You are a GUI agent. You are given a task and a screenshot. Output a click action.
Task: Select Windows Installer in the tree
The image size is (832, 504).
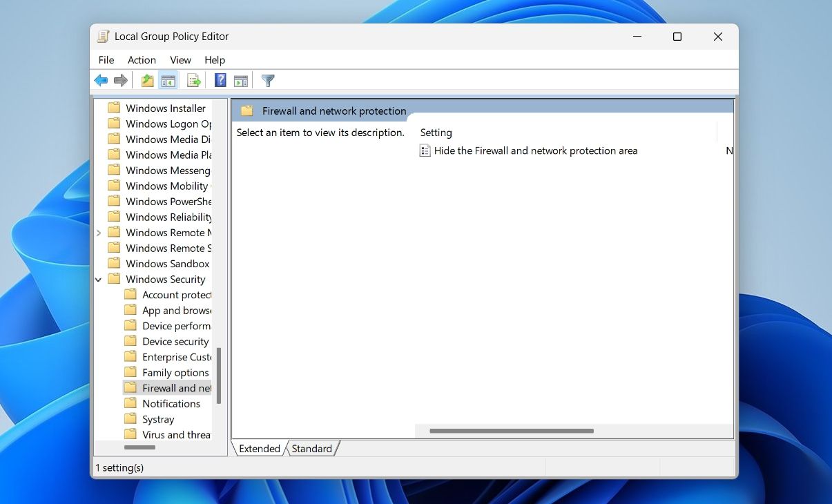coord(166,108)
